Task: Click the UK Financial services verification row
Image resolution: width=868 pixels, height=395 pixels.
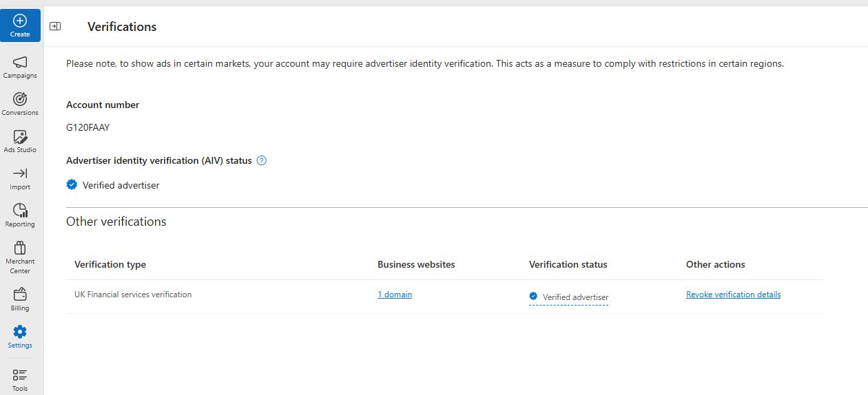Action: click(133, 295)
